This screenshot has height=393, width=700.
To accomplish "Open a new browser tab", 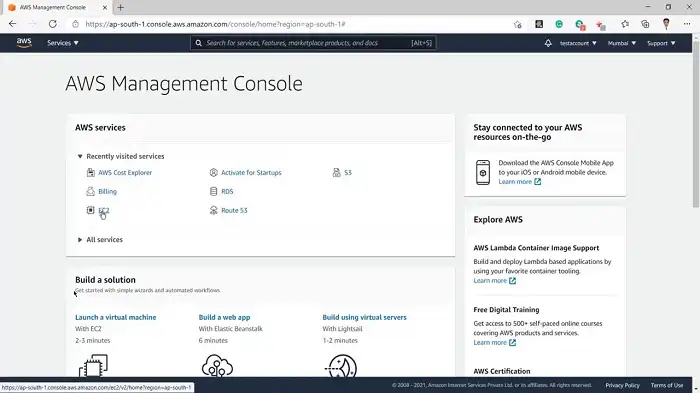I will 121,7.
